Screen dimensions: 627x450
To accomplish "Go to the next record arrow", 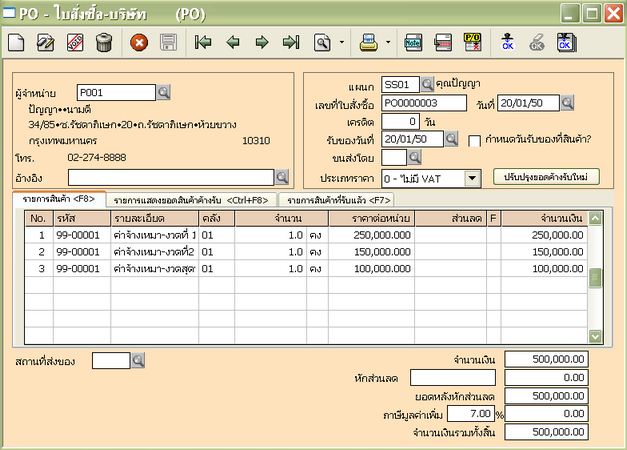I will tap(262, 42).
